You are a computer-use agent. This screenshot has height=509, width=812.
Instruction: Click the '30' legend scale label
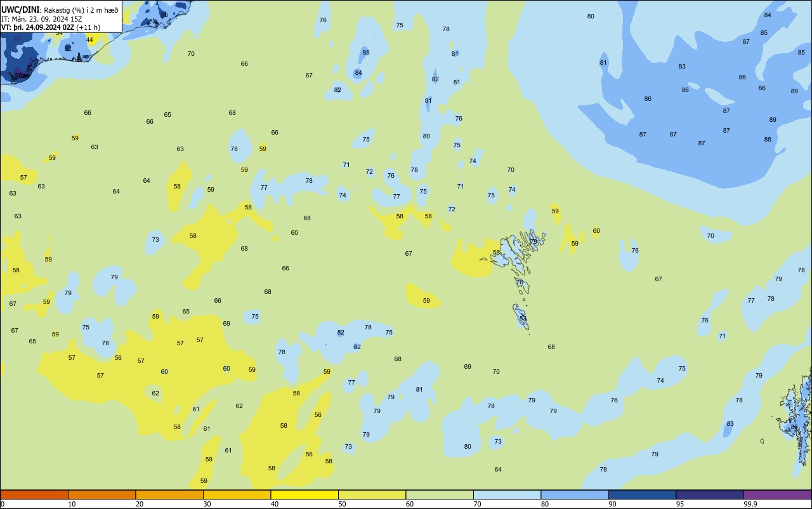pos(207,504)
